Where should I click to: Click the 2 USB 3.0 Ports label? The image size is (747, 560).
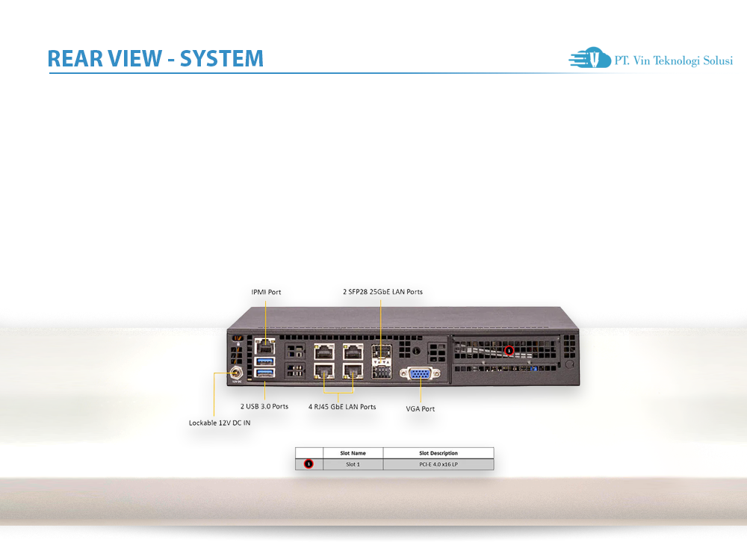point(264,406)
